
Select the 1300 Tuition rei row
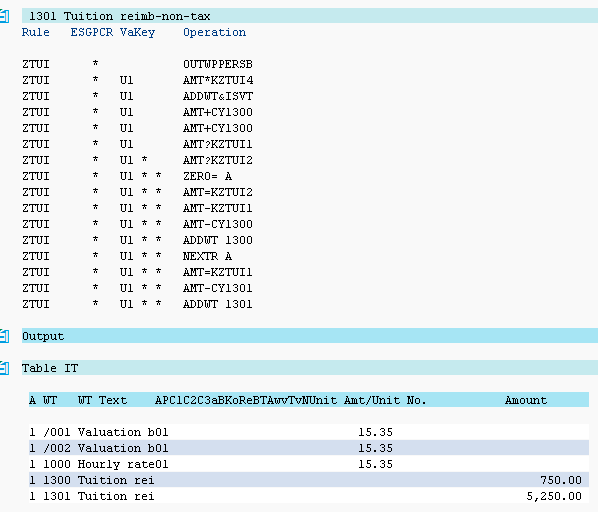click(x=309, y=480)
